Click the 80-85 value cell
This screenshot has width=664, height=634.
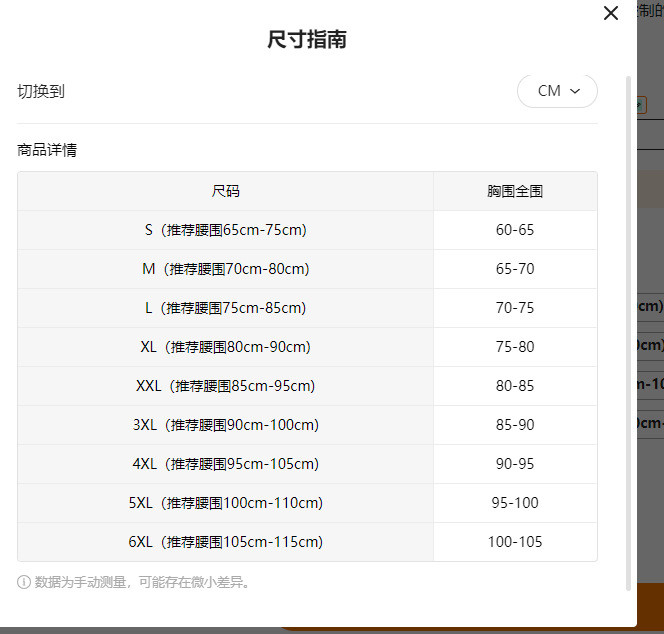(x=515, y=386)
